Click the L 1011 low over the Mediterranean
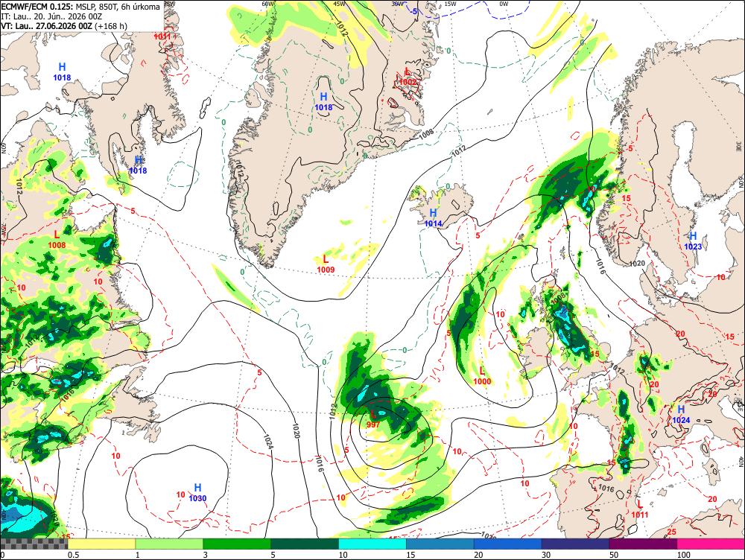This screenshot has width=745, height=560. point(639,509)
